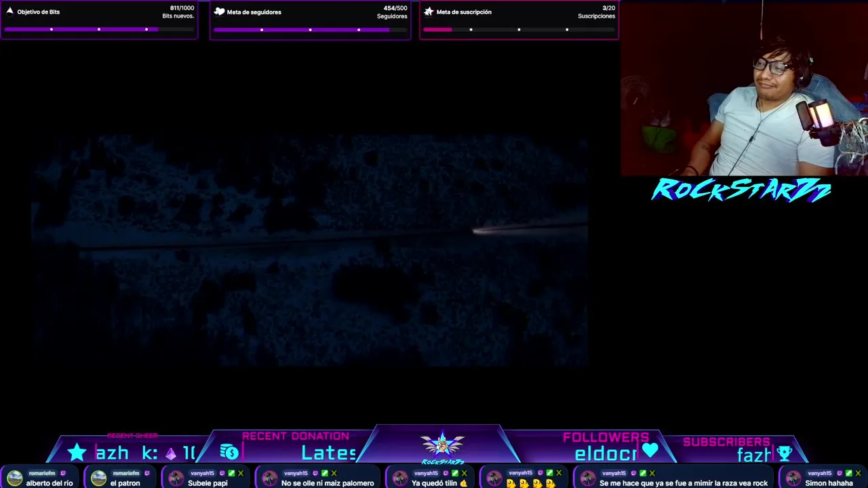The width and height of the screenshot is (868, 488).
Task: Click X badge on 'Subele papi' message
Action: point(240,473)
